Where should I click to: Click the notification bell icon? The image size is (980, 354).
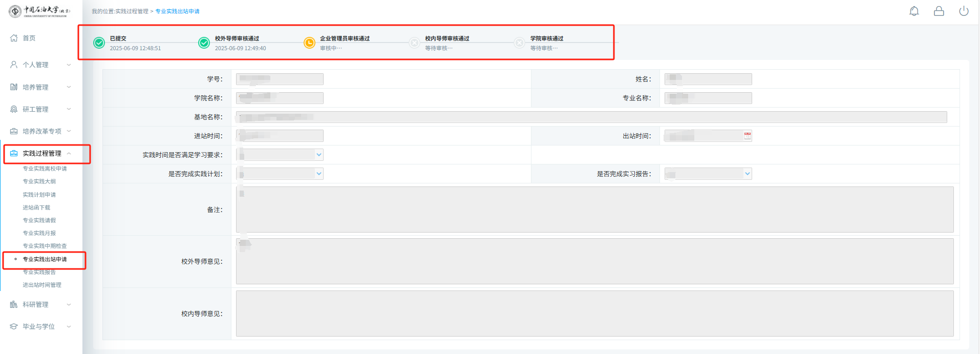pos(914,11)
